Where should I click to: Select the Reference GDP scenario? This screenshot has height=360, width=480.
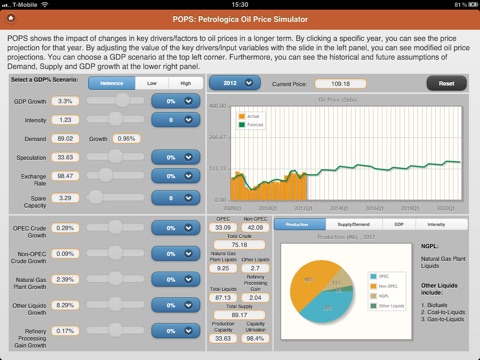pos(112,83)
